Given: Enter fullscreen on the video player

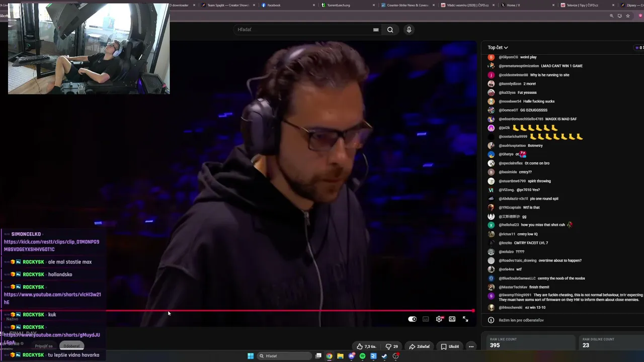Looking at the screenshot, I should (x=465, y=319).
